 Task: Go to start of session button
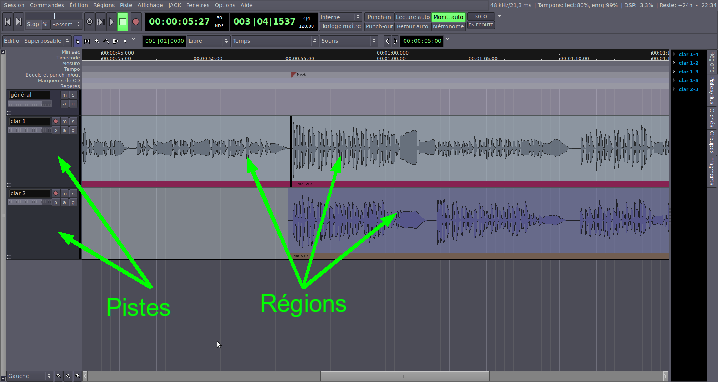click(7, 22)
